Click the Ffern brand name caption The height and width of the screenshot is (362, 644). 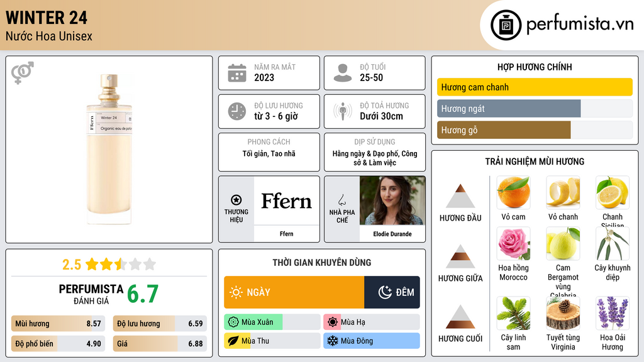(x=286, y=234)
